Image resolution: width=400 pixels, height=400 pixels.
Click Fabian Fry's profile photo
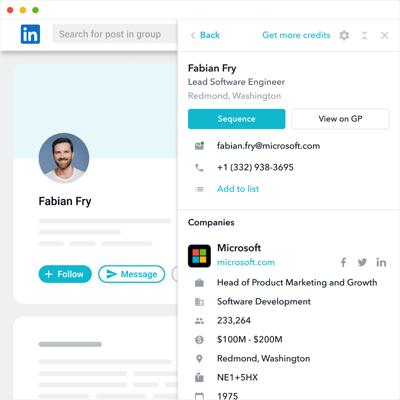[64, 158]
